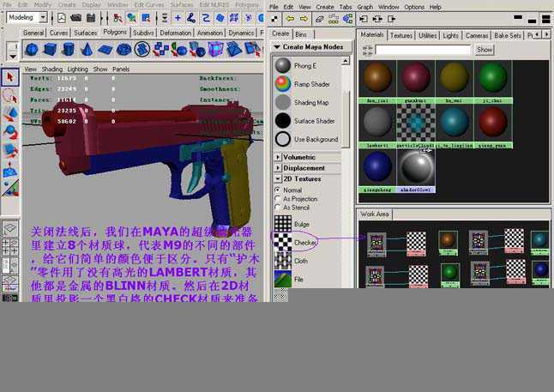Click Hypershade output connections icon
Screen dimensions: 554x392
tap(391, 19)
